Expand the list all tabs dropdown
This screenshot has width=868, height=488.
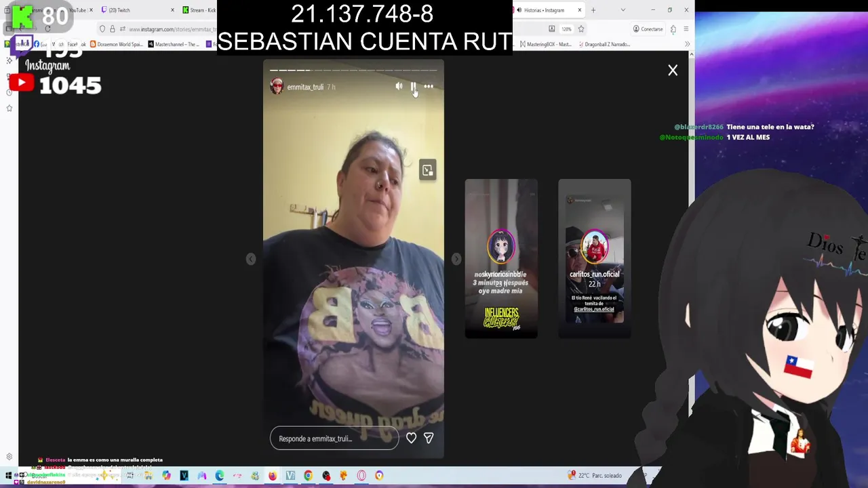pyautogui.click(x=623, y=10)
